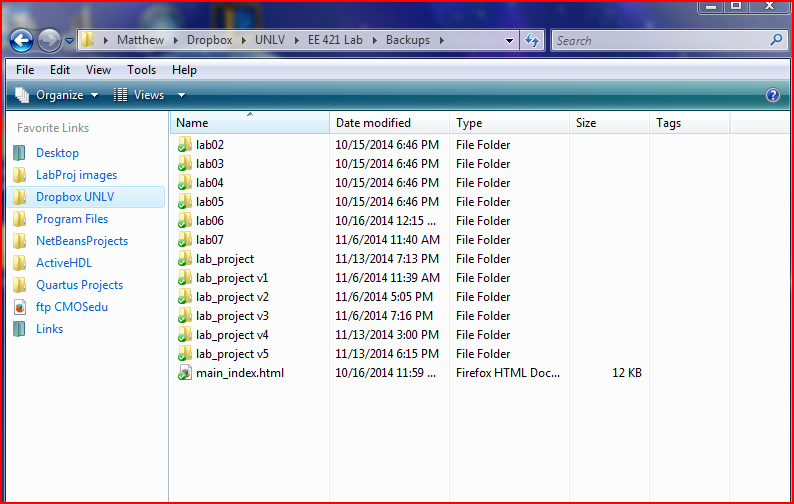Open LabProj images favorite link
The height and width of the screenshot is (504, 794).
coord(76,175)
